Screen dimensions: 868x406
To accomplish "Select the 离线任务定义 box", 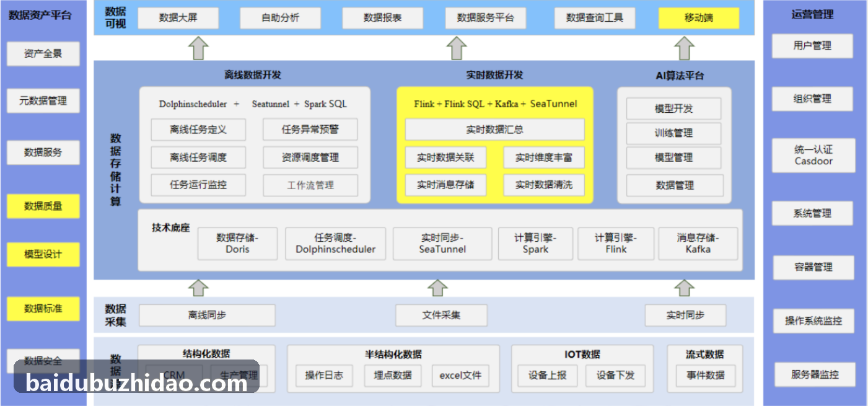I will (198, 130).
